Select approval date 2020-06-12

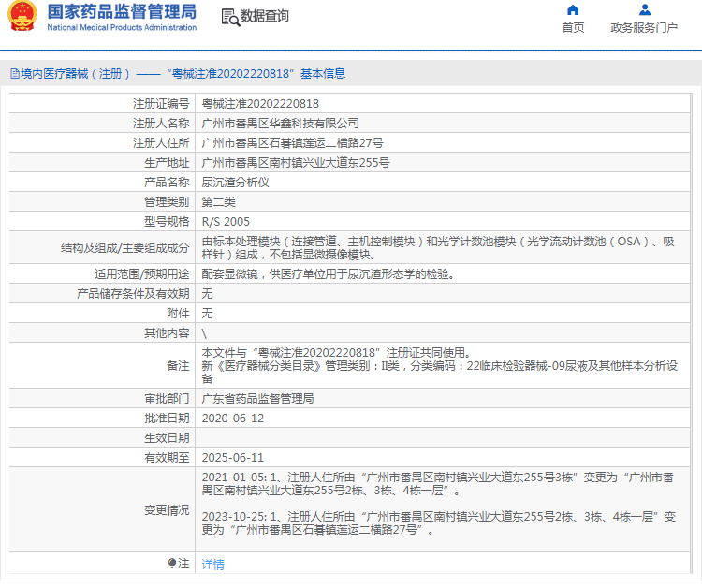coord(233,419)
